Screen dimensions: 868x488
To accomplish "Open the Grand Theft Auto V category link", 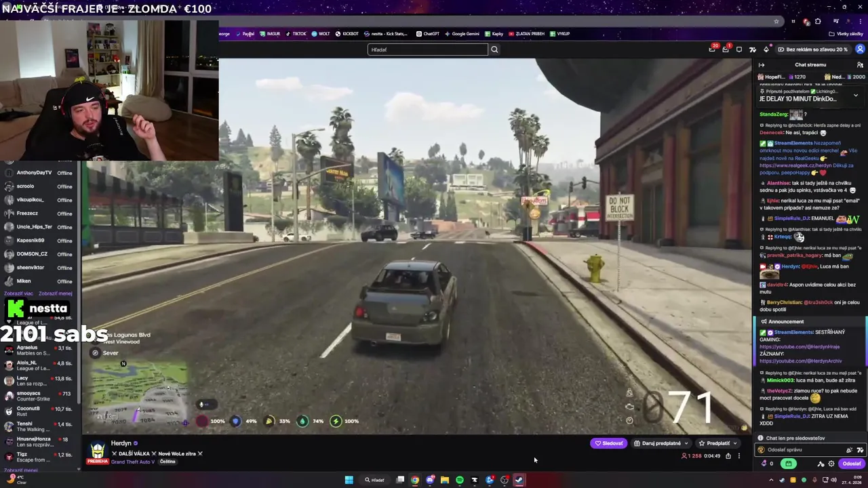I will (x=133, y=462).
